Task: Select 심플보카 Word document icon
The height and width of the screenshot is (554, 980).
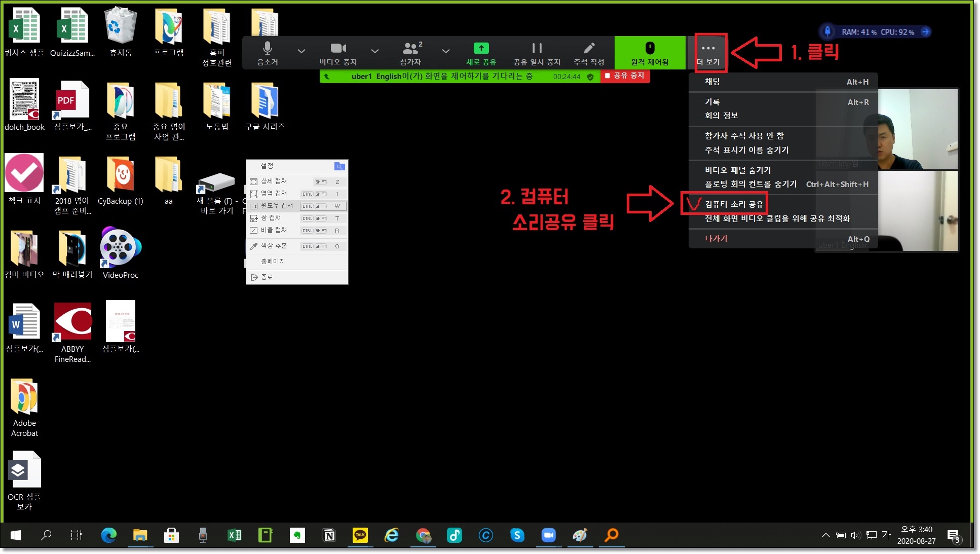Action: tap(24, 327)
